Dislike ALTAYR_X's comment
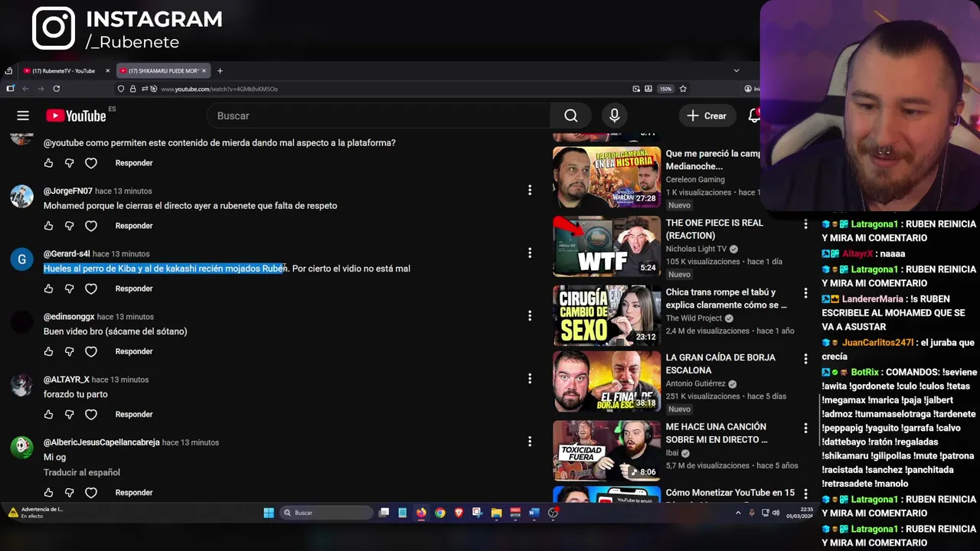 pyautogui.click(x=69, y=414)
